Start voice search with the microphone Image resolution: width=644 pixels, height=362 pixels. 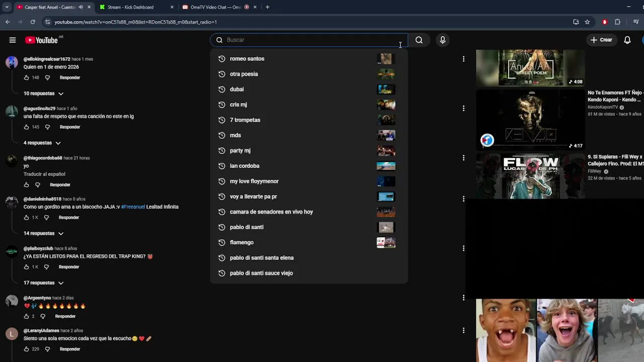coord(443,40)
